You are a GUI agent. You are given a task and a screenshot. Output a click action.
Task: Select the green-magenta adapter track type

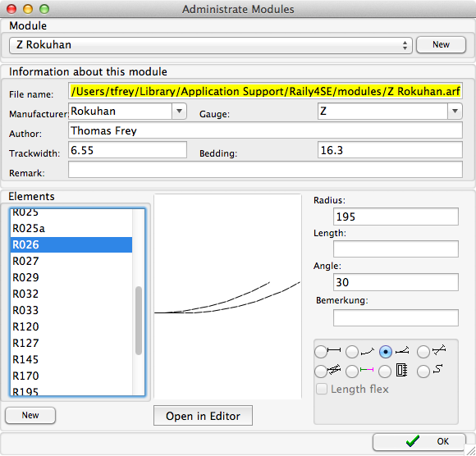(x=352, y=371)
